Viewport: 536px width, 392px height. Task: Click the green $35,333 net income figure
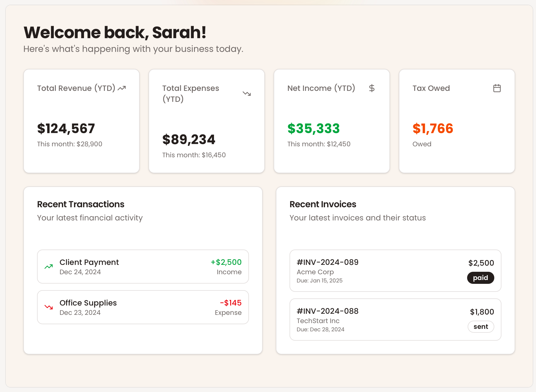(x=313, y=128)
